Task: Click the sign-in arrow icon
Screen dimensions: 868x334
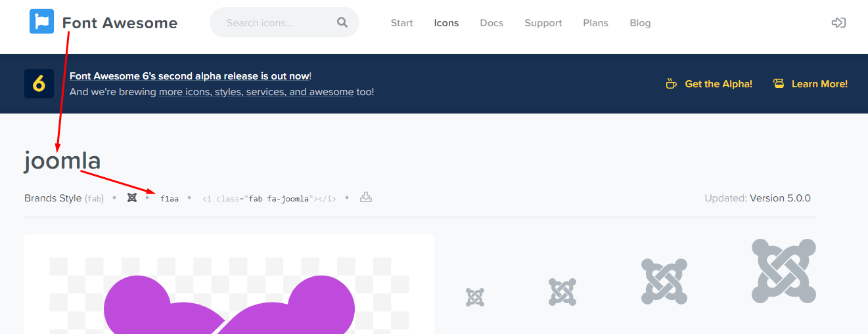Action: [x=838, y=23]
